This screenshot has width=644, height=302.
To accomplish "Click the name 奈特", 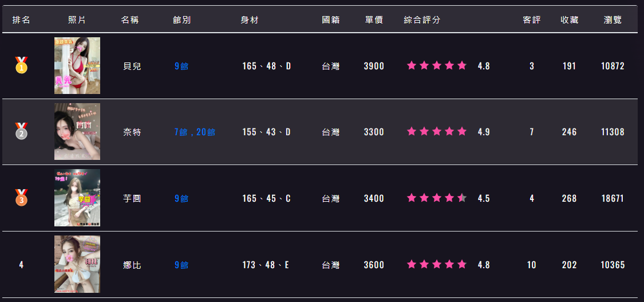I will point(132,132).
